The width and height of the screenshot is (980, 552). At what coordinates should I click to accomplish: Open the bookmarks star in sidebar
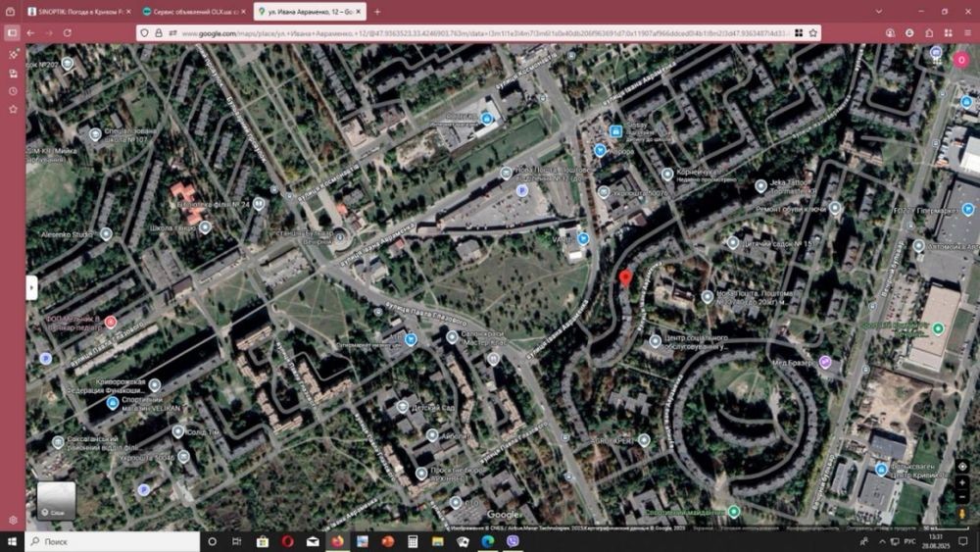click(x=13, y=109)
